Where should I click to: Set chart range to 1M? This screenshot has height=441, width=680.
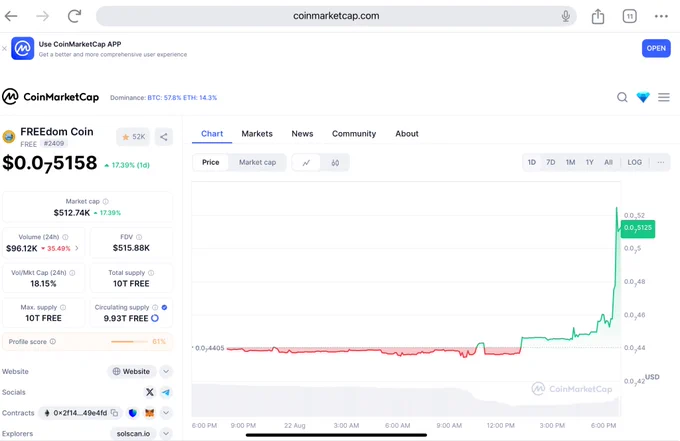570,162
